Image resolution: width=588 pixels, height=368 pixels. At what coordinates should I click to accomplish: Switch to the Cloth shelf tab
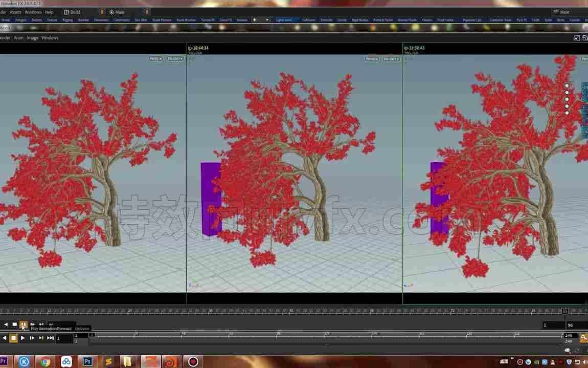[535, 20]
